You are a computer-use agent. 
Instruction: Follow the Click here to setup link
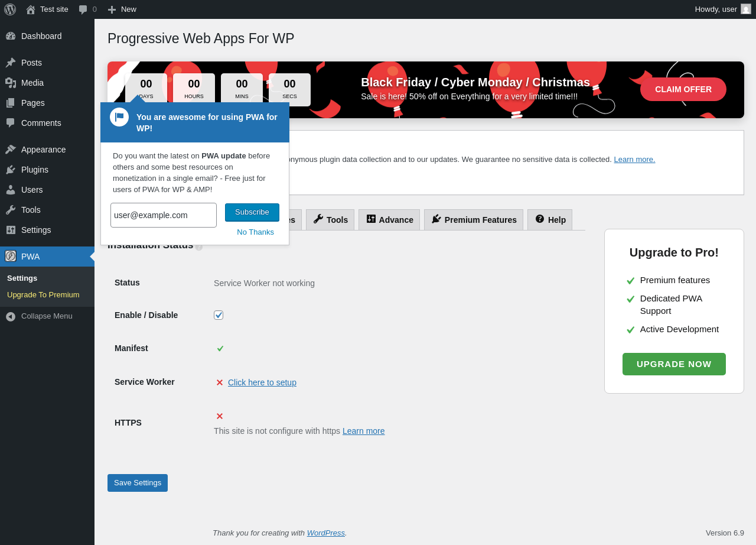point(262,382)
